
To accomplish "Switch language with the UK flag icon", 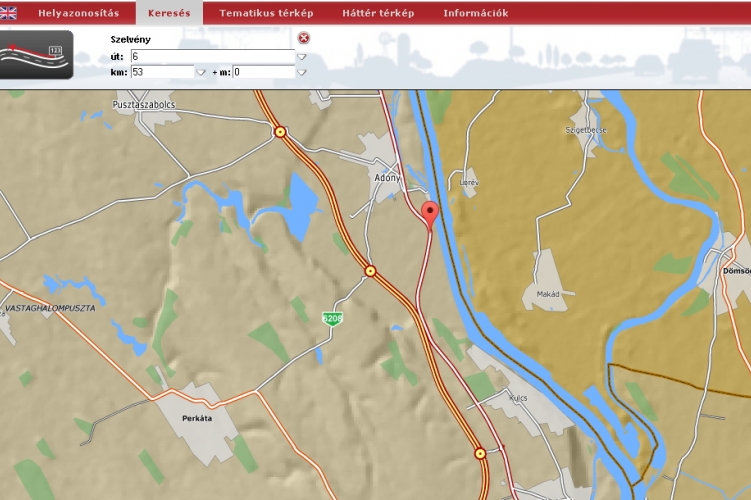I will click(8, 13).
